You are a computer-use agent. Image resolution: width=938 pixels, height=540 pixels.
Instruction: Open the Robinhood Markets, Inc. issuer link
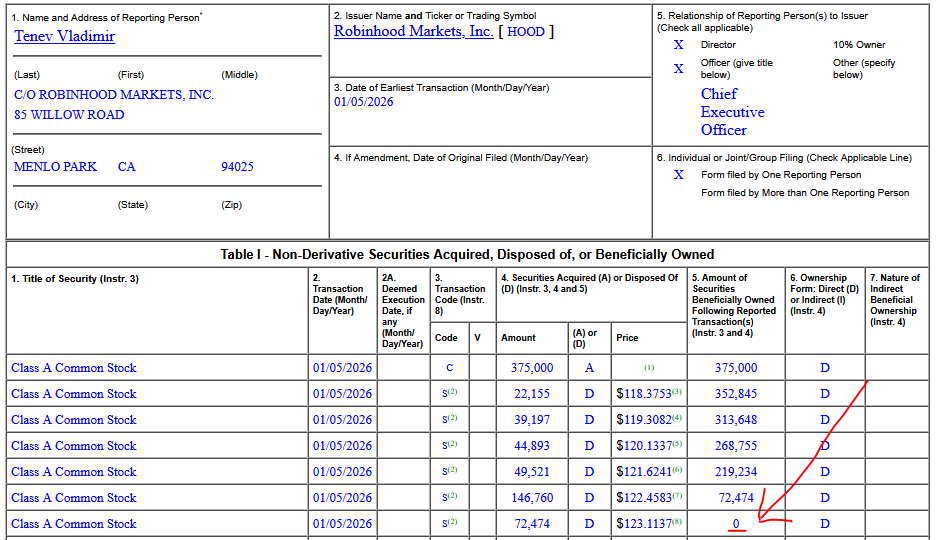point(413,32)
